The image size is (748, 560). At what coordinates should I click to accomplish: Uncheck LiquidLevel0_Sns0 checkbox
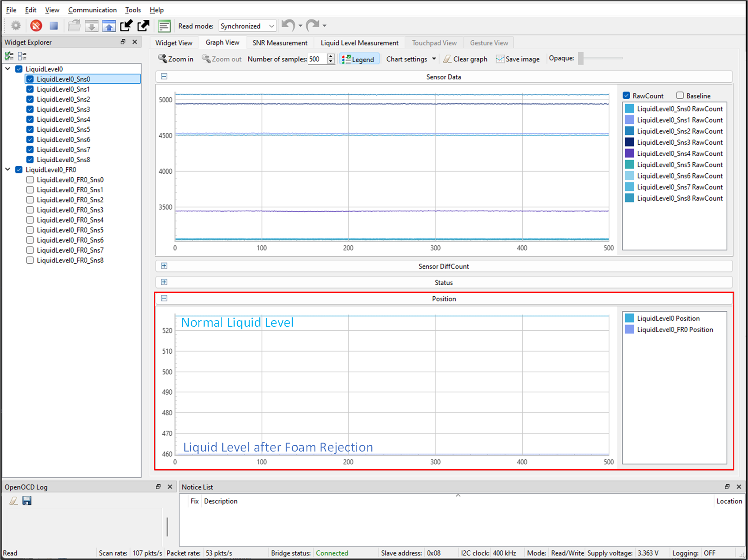click(30, 79)
